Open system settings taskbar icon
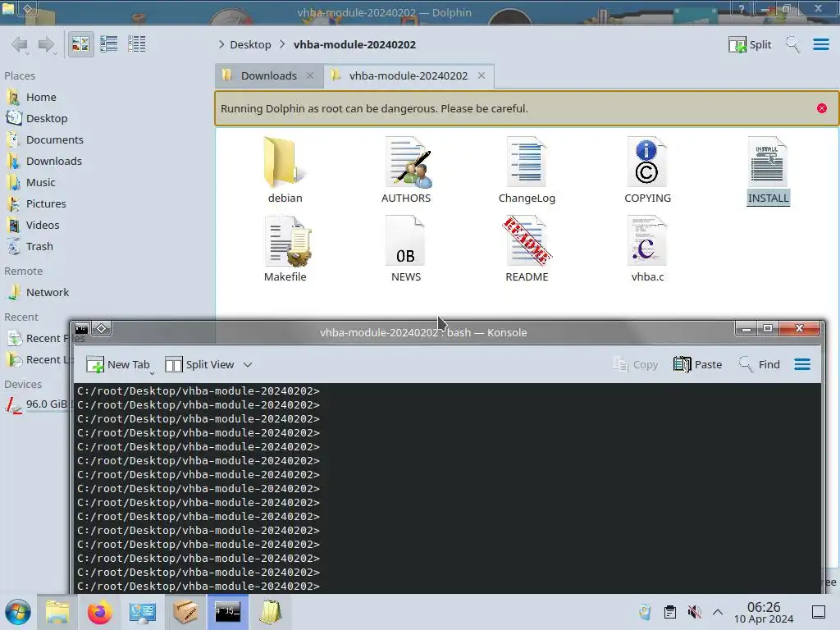This screenshot has height=630, width=840. pyautogui.click(x=142, y=612)
